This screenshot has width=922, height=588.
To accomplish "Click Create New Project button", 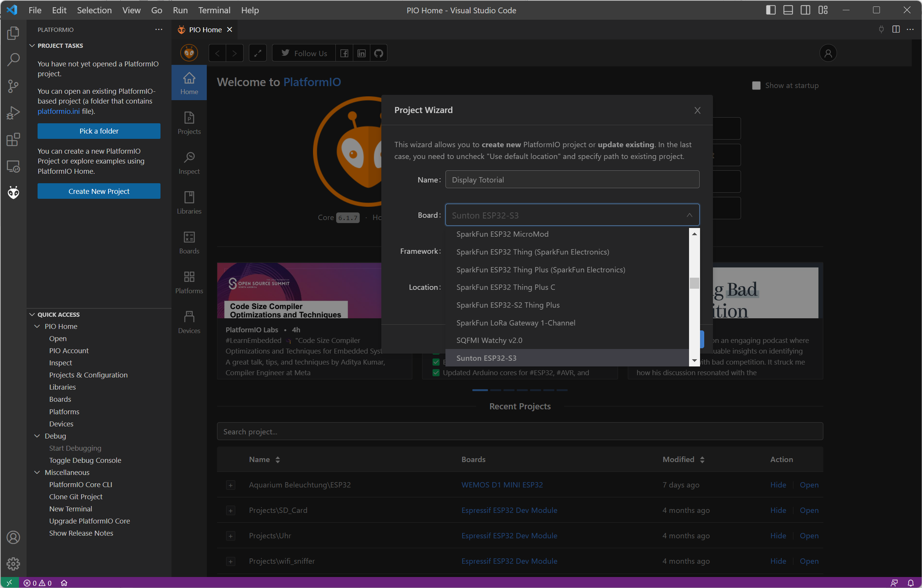I will pyautogui.click(x=99, y=192).
